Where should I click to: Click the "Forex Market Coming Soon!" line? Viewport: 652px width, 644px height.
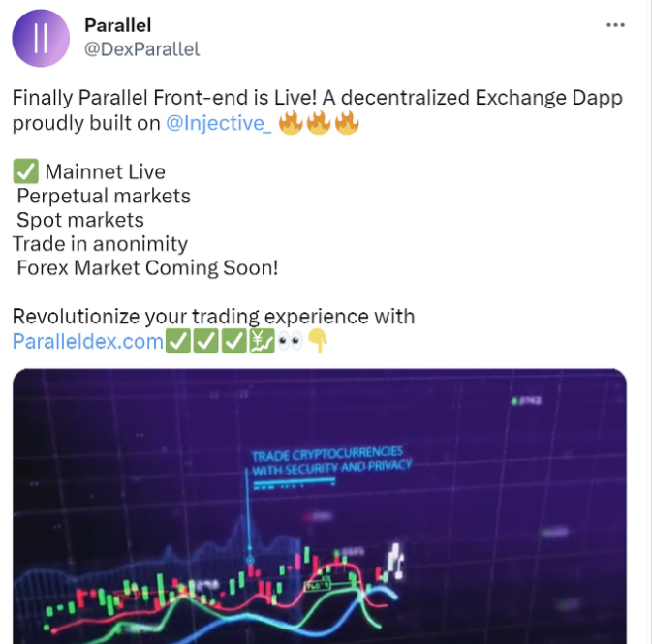(x=147, y=268)
